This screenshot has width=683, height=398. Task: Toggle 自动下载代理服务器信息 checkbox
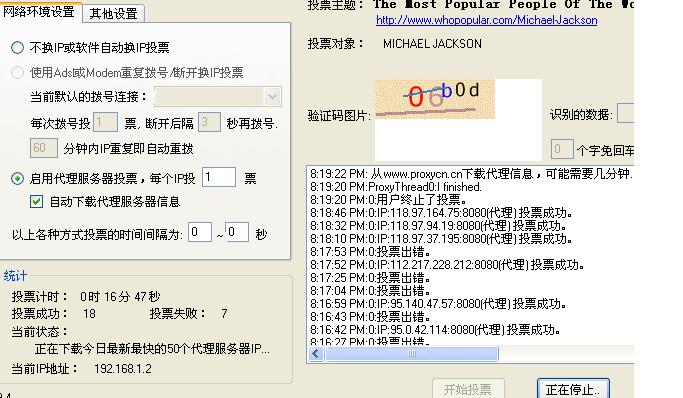click(x=37, y=202)
